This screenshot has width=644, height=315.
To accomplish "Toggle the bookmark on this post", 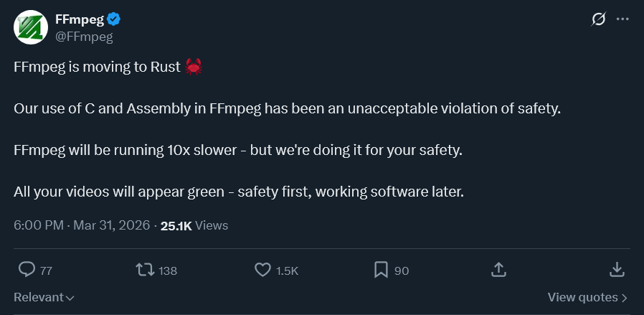I will click(x=381, y=270).
